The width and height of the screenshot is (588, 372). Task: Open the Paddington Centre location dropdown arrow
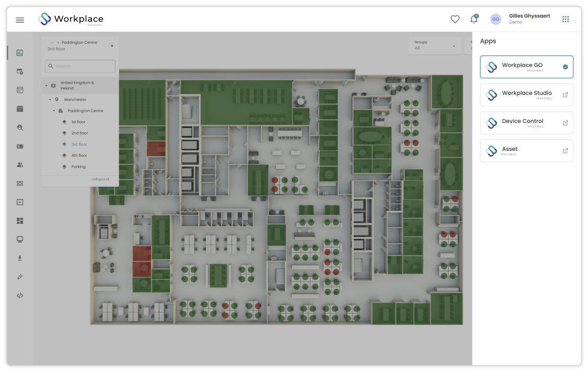point(112,46)
